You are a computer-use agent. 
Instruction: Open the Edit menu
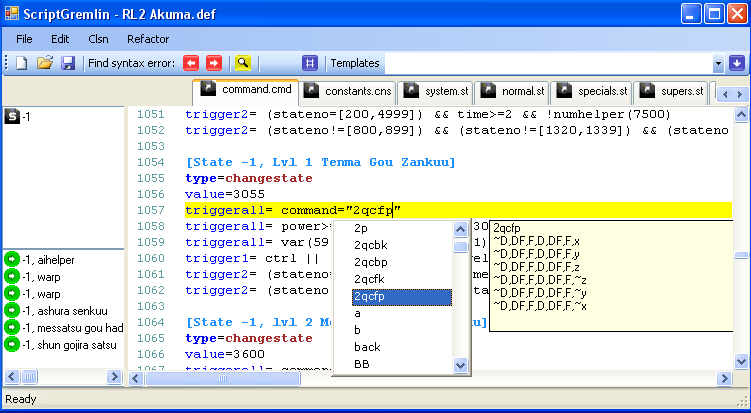pyautogui.click(x=60, y=39)
